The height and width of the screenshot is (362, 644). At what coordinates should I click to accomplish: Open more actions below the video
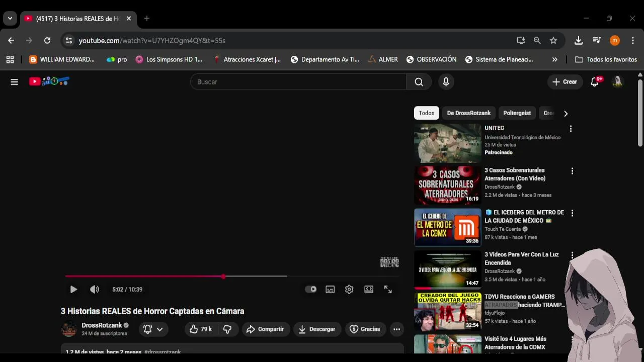click(396, 329)
